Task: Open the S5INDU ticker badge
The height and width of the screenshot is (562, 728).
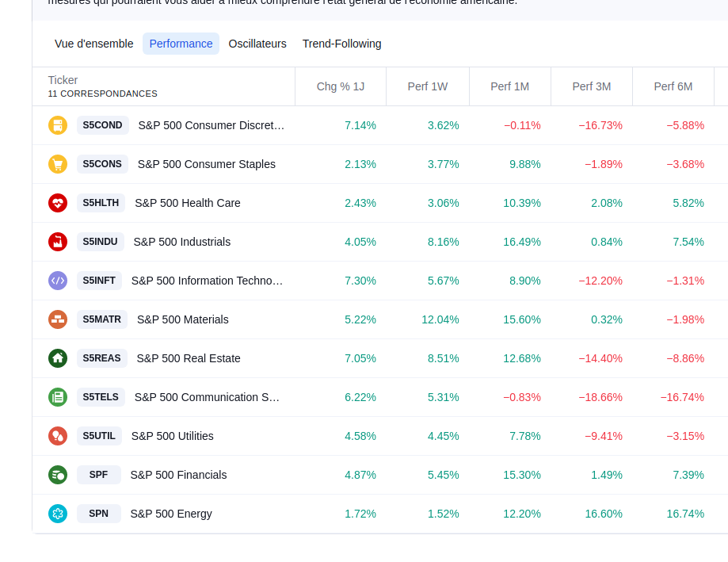Action: pyautogui.click(x=100, y=242)
